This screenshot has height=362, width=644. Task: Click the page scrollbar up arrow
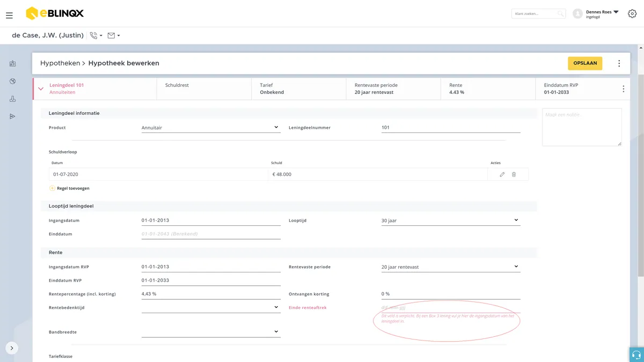641,48
